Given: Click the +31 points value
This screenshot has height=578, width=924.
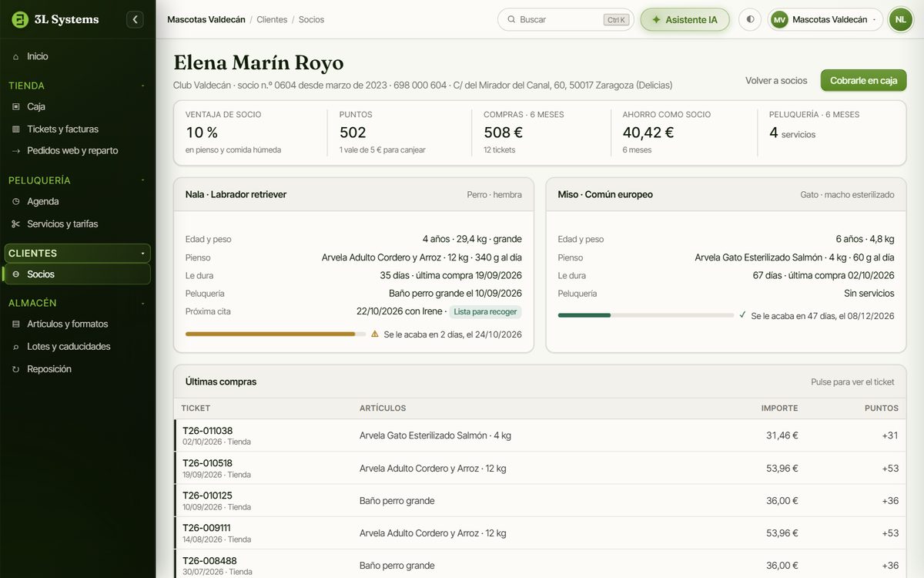Looking at the screenshot, I should (x=890, y=435).
